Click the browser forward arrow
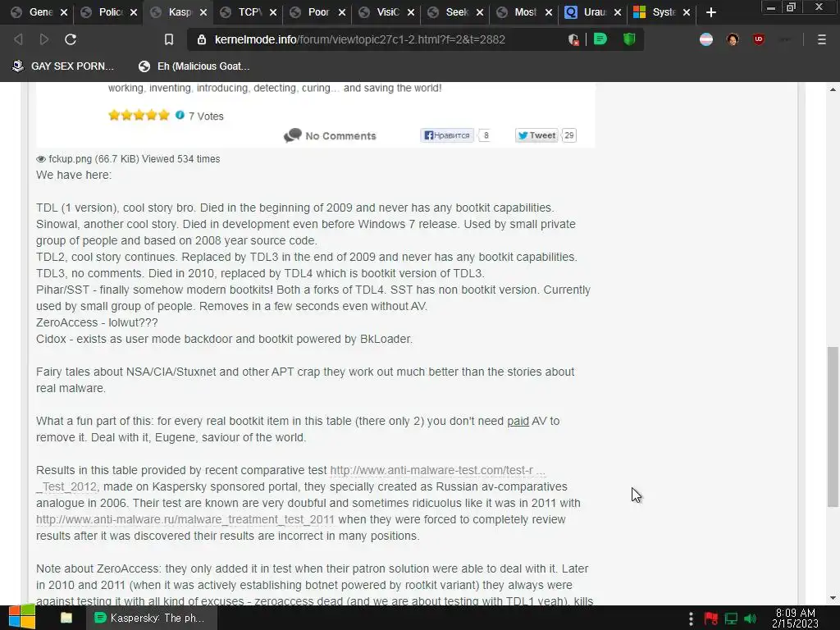Viewport: 840px width, 630px height. tap(44, 39)
